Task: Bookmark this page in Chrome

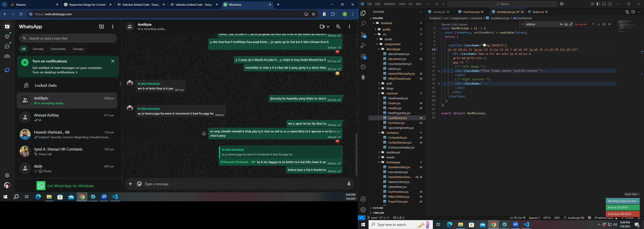Action: 314,14
